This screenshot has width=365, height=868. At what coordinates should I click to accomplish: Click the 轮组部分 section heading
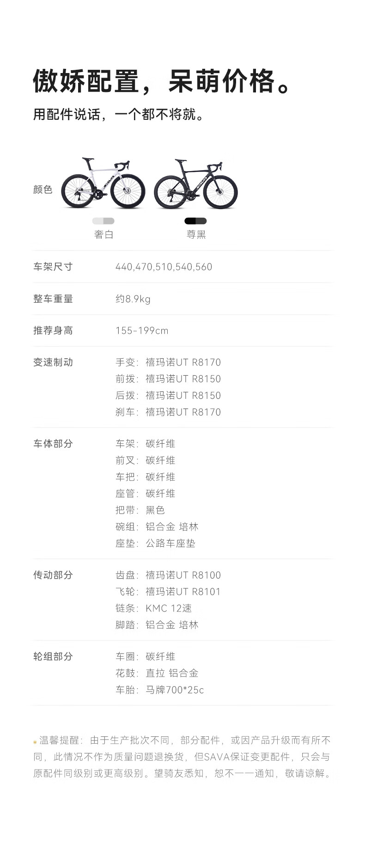pos(53,656)
